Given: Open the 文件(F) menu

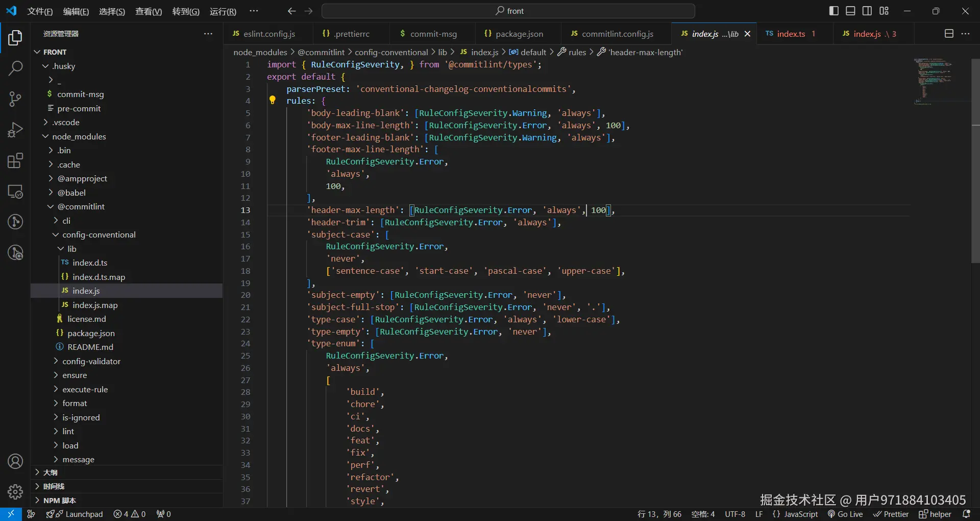Looking at the screenshot, I should [x=40, y=11].
